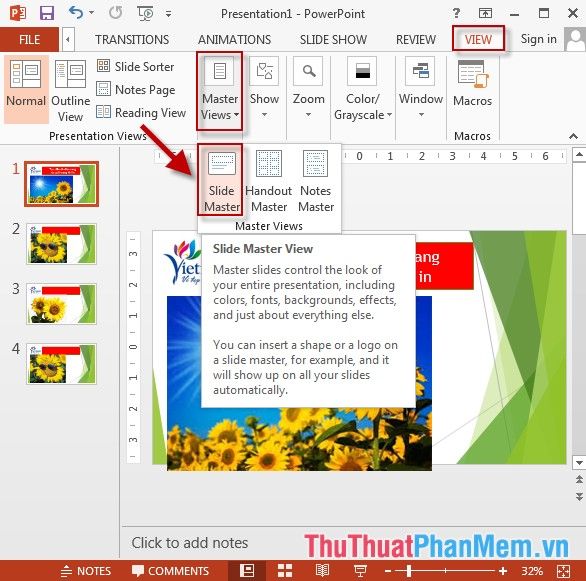Open Notes Master view

316,181
